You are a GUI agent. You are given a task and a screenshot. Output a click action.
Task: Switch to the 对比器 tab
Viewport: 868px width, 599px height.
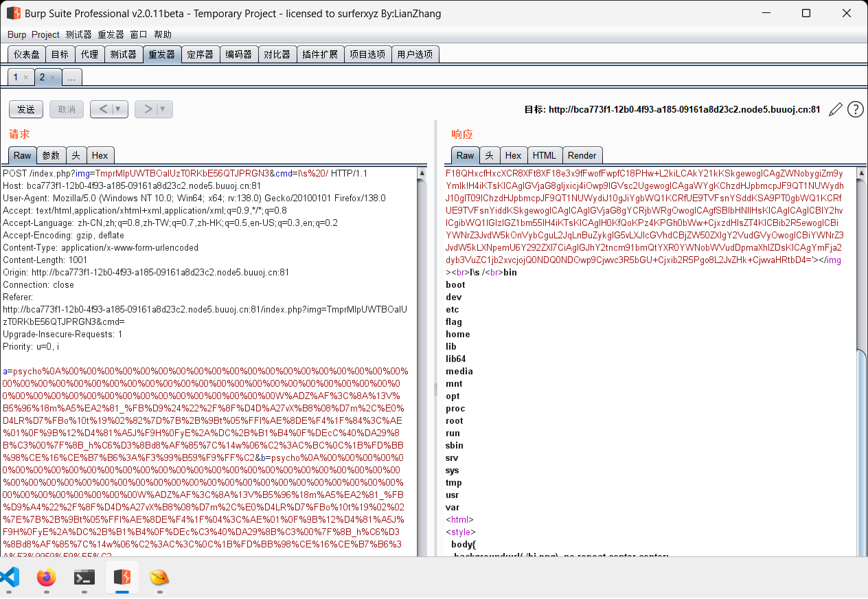[x=277, y=54]
